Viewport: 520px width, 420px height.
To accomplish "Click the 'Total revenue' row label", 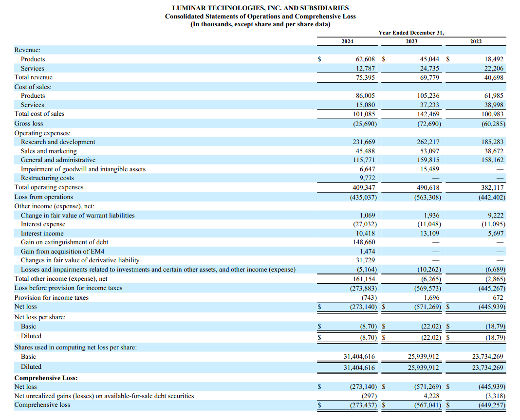I will tap(33, 77).
